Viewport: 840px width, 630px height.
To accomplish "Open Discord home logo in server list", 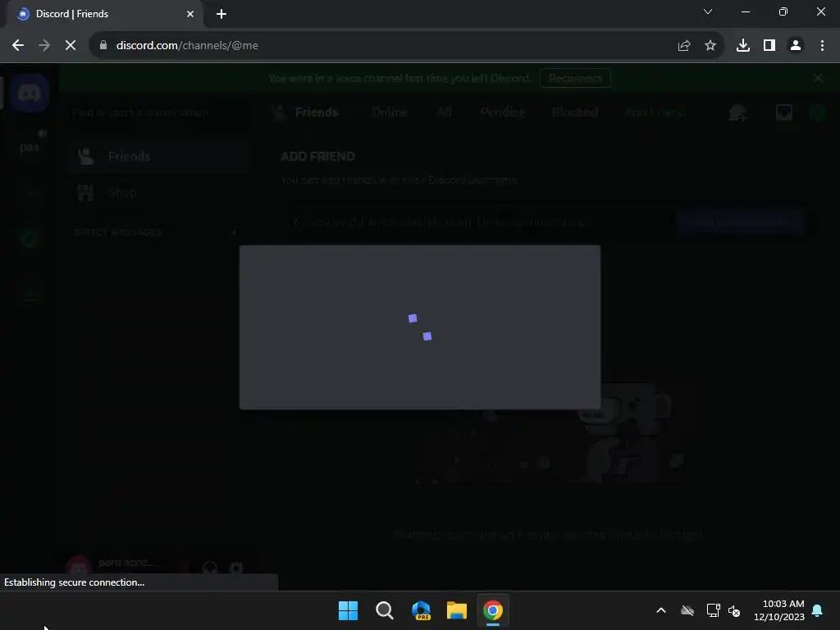I will [x=30, y=94].
